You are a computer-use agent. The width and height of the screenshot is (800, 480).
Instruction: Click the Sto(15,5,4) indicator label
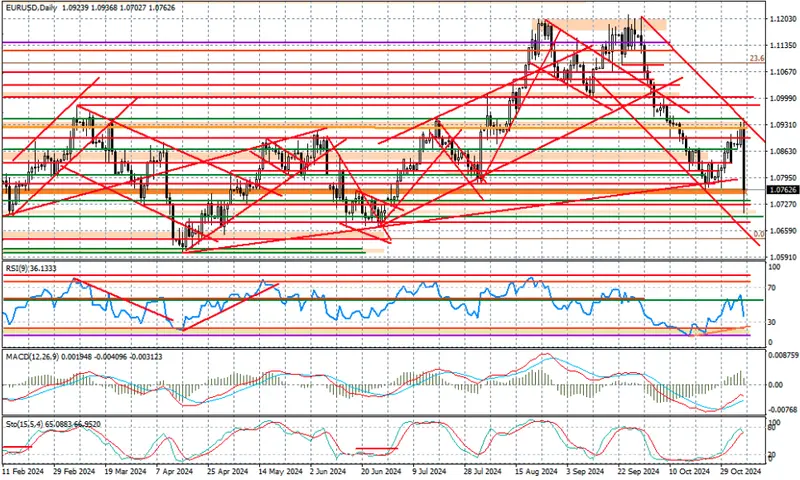pos(53,424)
